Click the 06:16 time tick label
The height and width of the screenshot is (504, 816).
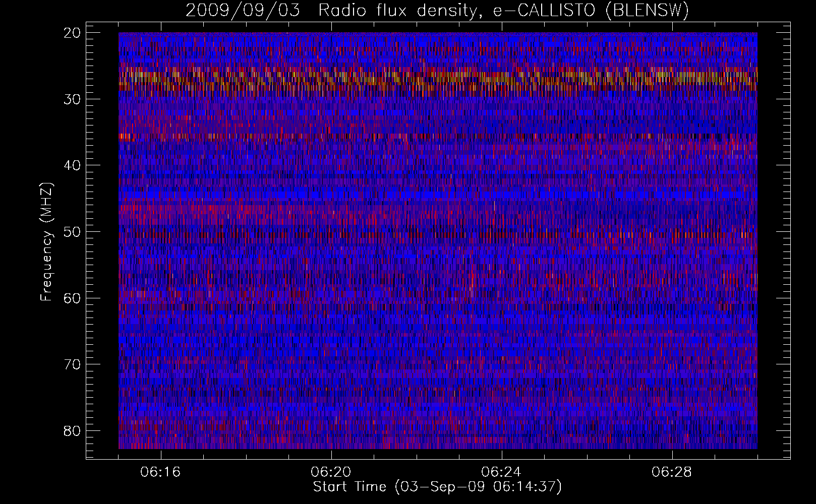pos(160,472)
